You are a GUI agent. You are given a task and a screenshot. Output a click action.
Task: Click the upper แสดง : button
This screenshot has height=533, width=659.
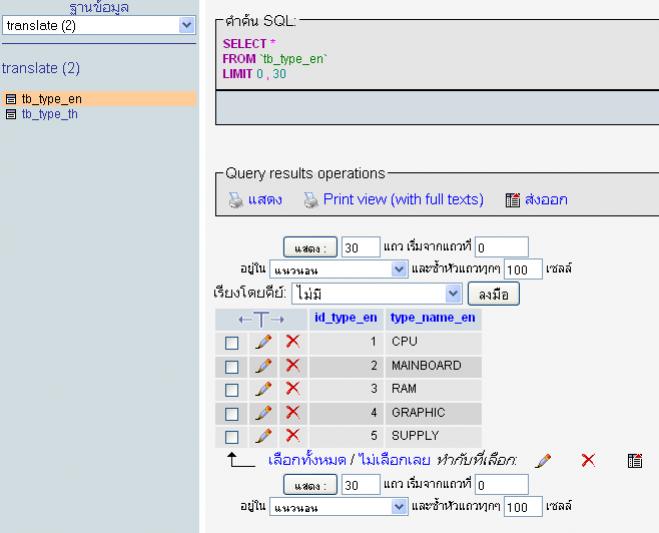(x=310, y=248)
